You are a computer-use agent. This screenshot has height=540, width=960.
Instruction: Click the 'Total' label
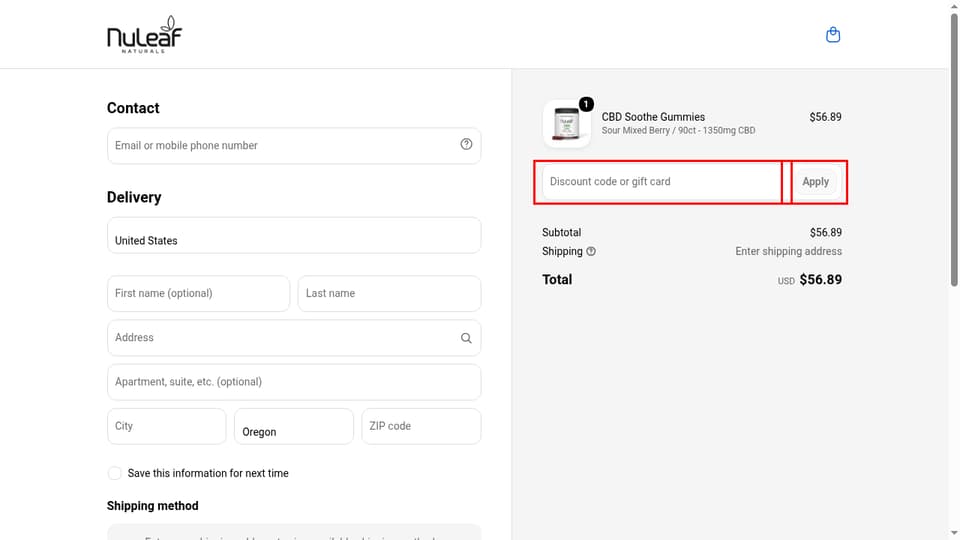tap(557, 280)
